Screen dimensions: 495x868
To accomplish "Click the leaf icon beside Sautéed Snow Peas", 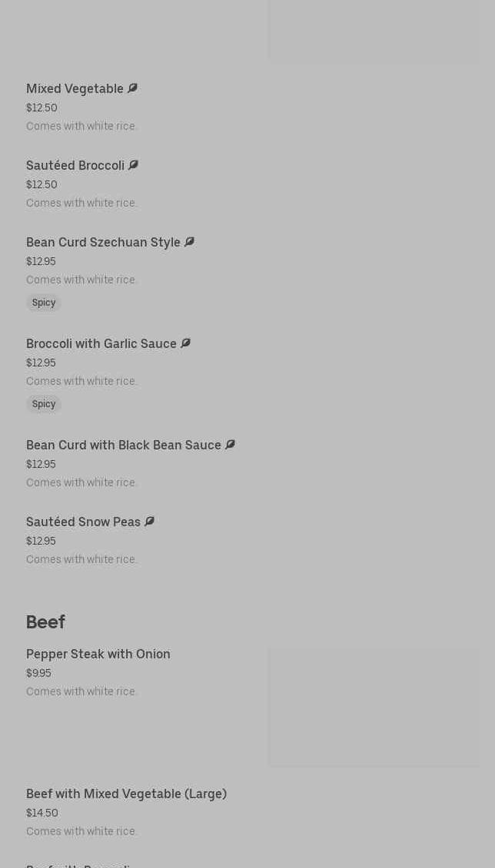I will pyautogui.click(x=149, y=522).
